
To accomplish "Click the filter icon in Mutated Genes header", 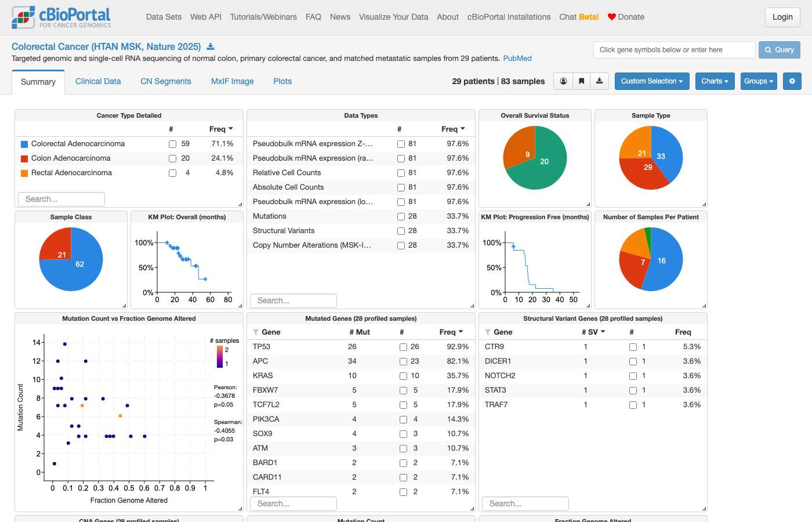I will (x=256, y=332).
